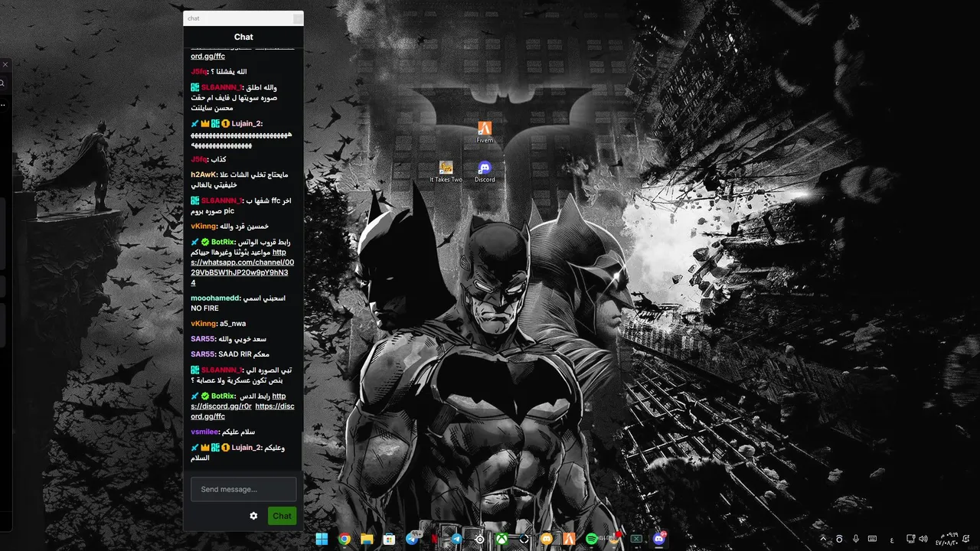This screenshot has width=980, height=551.
Task: Open the green Xbox Game Bar taskbar icon
Action: (636, 539)
